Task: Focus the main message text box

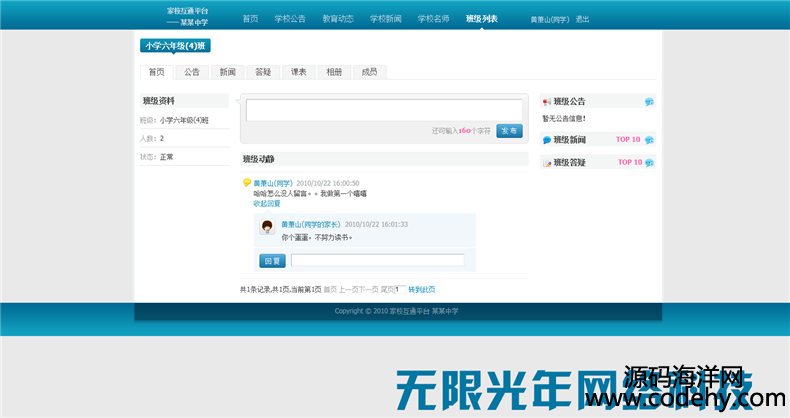Action: pos(384,110)
